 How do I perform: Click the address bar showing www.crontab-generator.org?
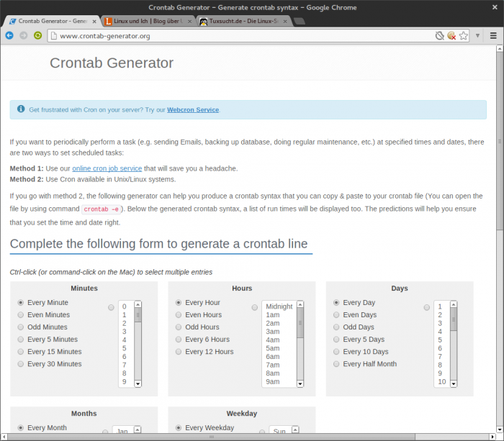tap(238, 35)
